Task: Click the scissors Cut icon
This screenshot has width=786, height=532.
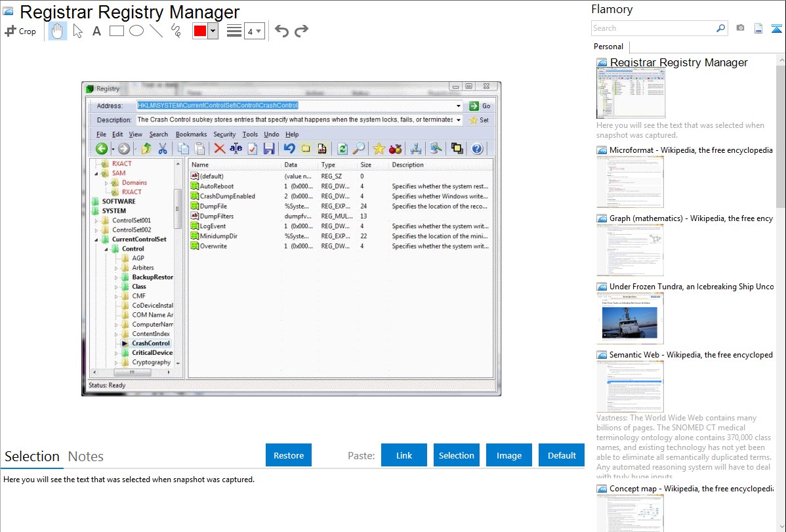Action: tap(163, 148)
